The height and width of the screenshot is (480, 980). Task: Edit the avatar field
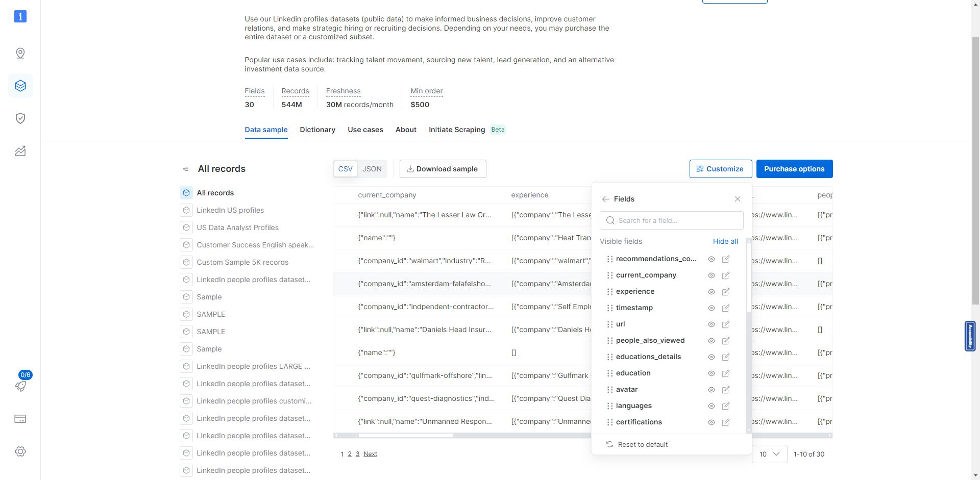pos(726,390)
